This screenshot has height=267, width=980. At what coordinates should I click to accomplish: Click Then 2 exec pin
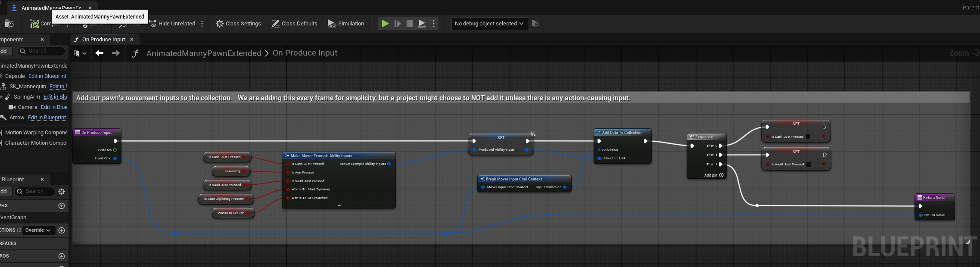[721, 165]
